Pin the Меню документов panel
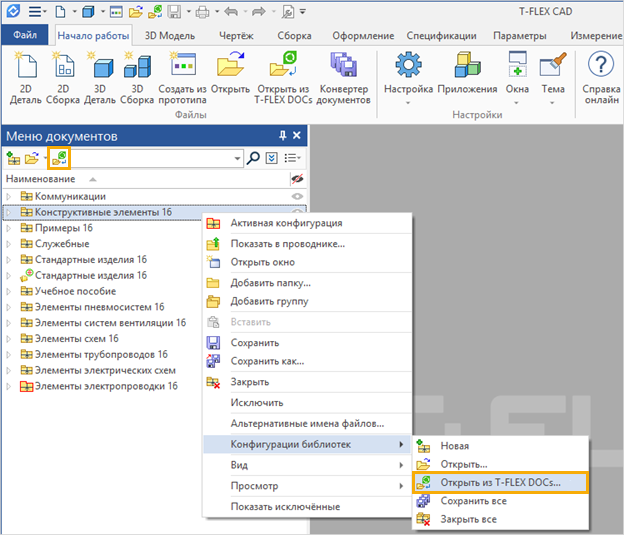Viewport: 624px width, 535px height. tap(282, 136)
